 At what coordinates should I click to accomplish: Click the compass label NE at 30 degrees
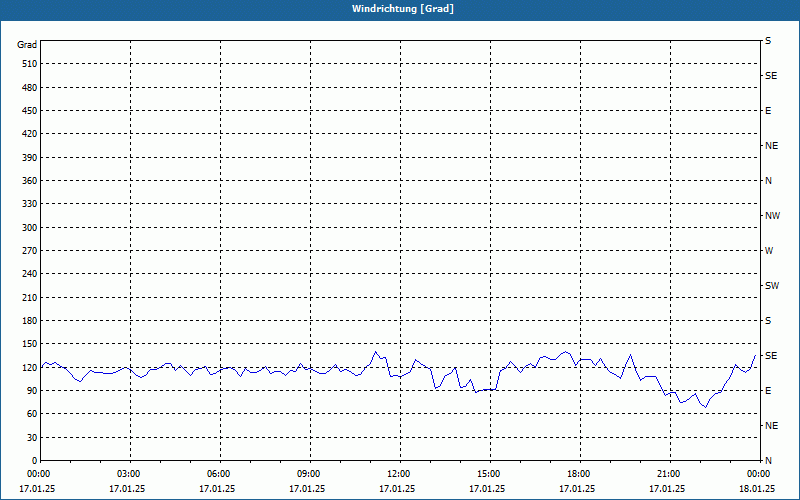click(771, 426)
